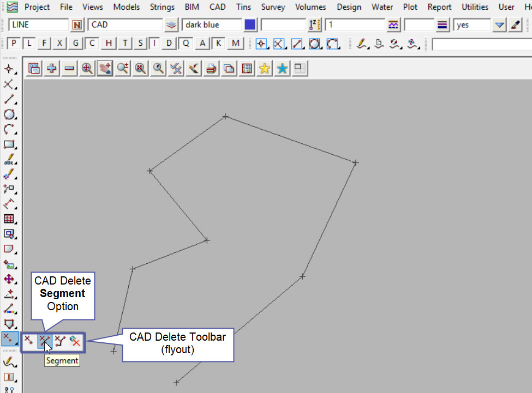532x393 pixels.
Task: Click the Z value ruler icon
Action: tap(314, 25)
